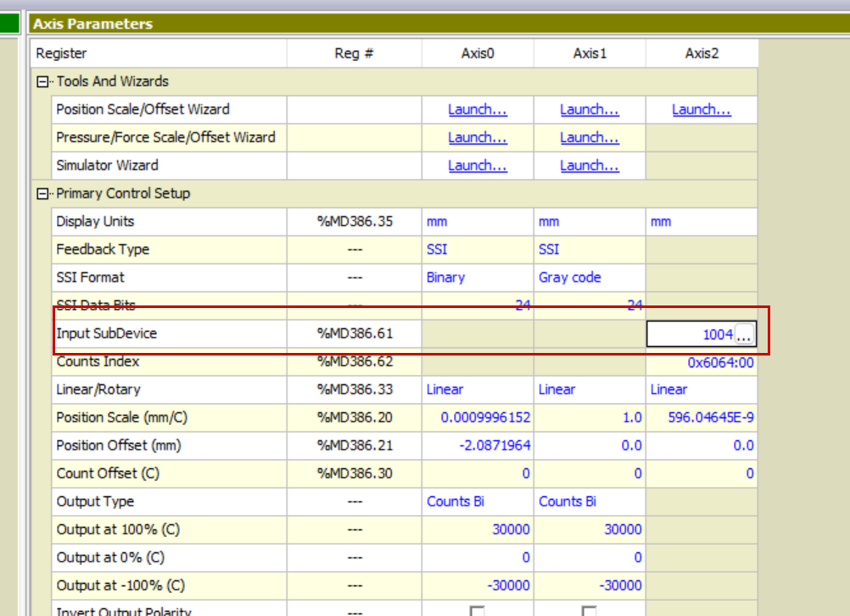Screen dimensions: 850x616
Task: Change Display Units mm for Axis2
Action: coord(702,221)
